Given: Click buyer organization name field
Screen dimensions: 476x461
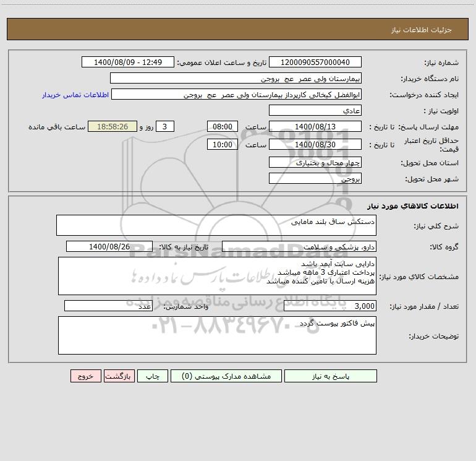Looking at the screenshot, I should (236, 78).
